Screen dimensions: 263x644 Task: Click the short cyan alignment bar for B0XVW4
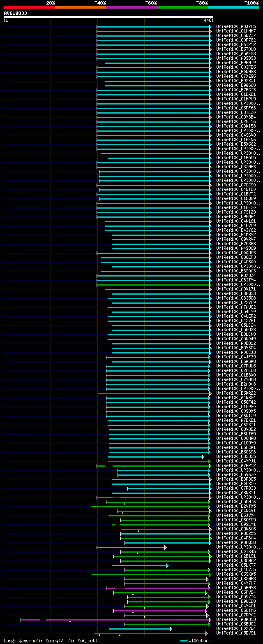click(141, 628)
